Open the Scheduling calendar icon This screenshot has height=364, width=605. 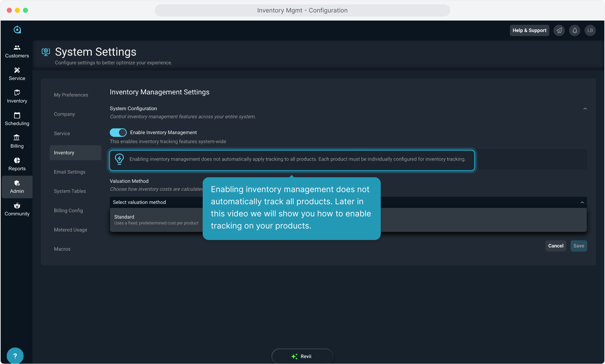17,116
